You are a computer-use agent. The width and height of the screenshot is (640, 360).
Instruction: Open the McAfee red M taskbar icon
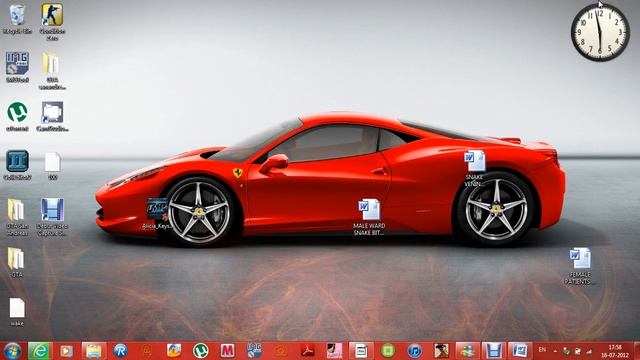click(227, 351)
